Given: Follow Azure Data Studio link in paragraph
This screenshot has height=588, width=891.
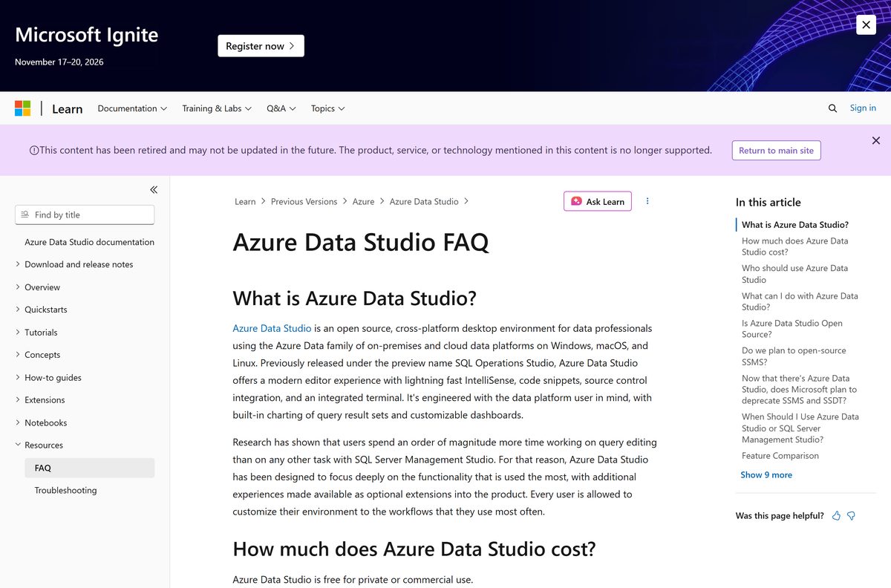Looking at the screenshot, I should 272,328.
